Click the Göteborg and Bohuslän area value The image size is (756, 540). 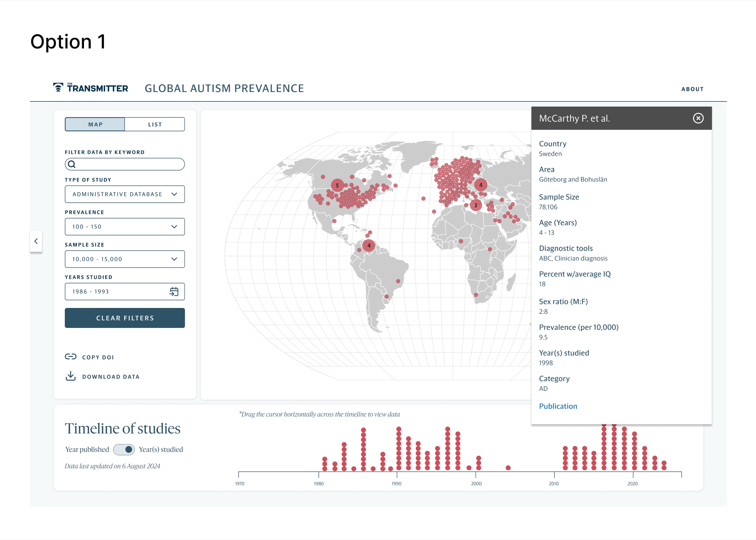click(x=573, y=179)
